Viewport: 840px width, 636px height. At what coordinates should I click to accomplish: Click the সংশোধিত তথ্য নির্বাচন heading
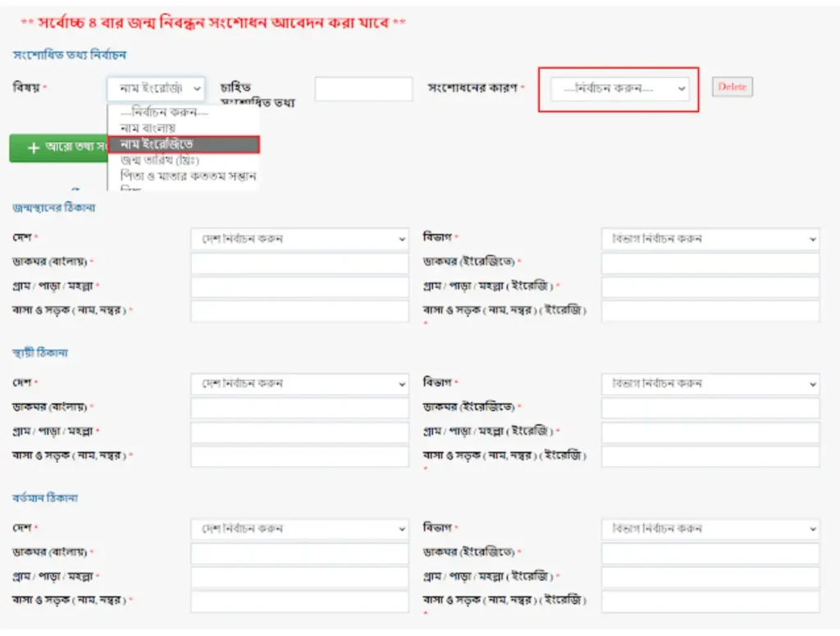pyautogui.click(x=70, y=55)
